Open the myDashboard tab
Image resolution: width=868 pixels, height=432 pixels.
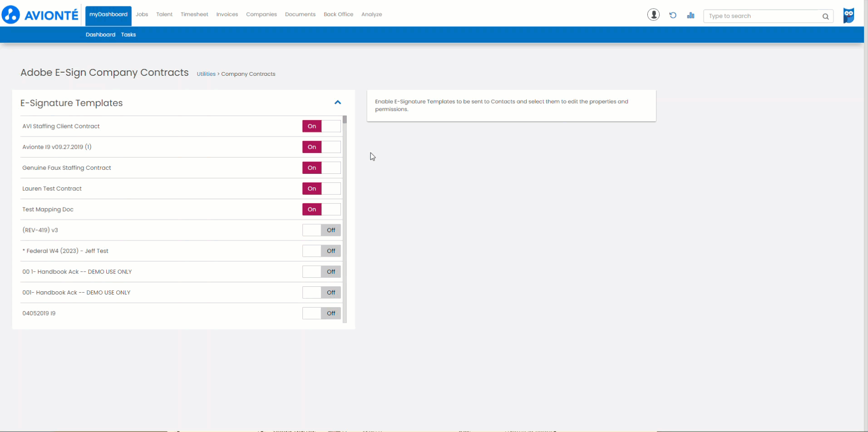point(108,15)
